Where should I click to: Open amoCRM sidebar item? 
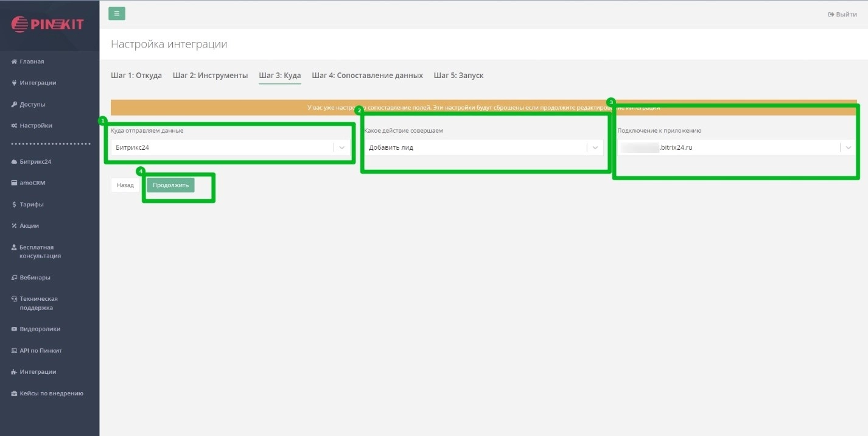tap(32, 183)
